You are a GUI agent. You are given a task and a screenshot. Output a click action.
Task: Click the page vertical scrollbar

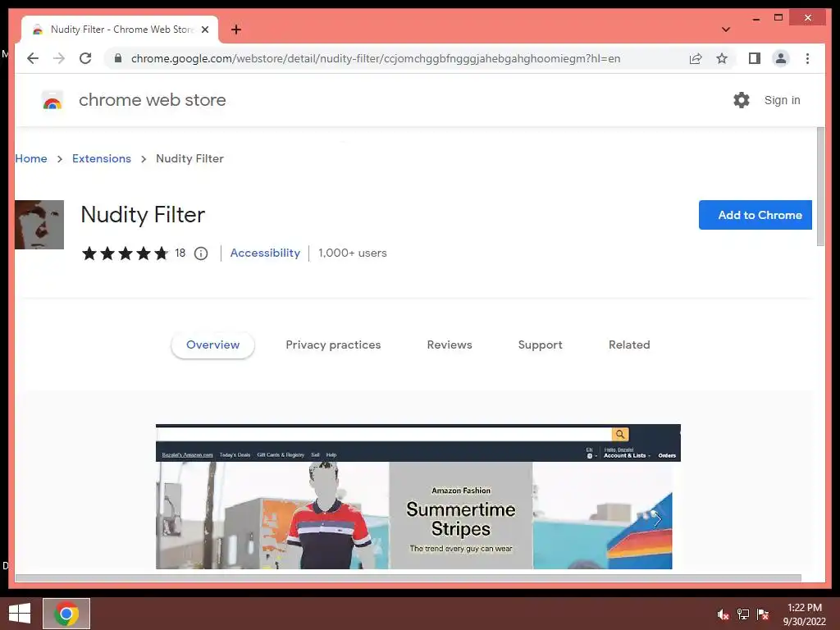[x=820, y=187]
